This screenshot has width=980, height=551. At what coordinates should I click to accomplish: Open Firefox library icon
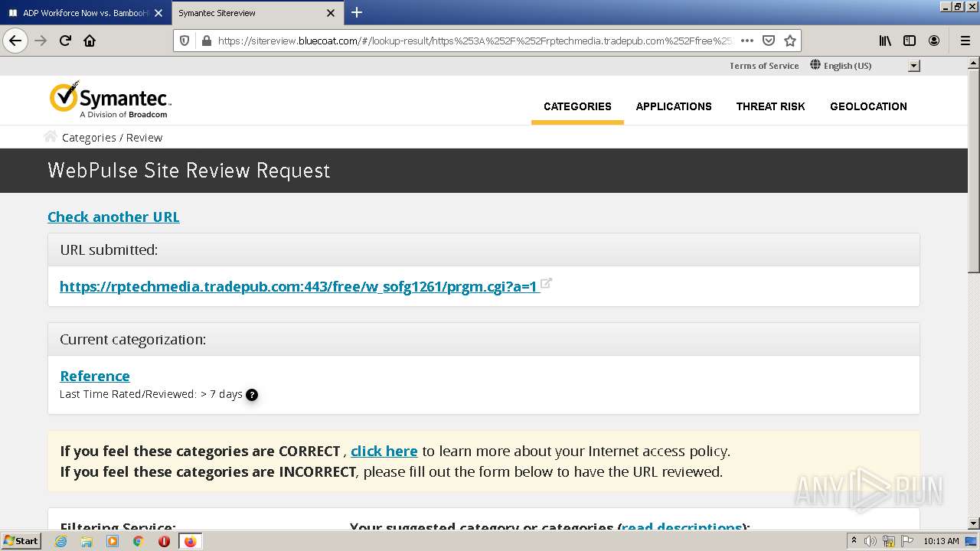[885, 41]
